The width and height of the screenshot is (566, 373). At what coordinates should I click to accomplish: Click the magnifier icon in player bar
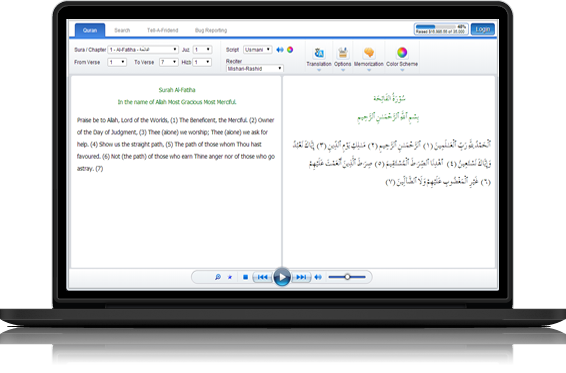[x=218, y=277]
